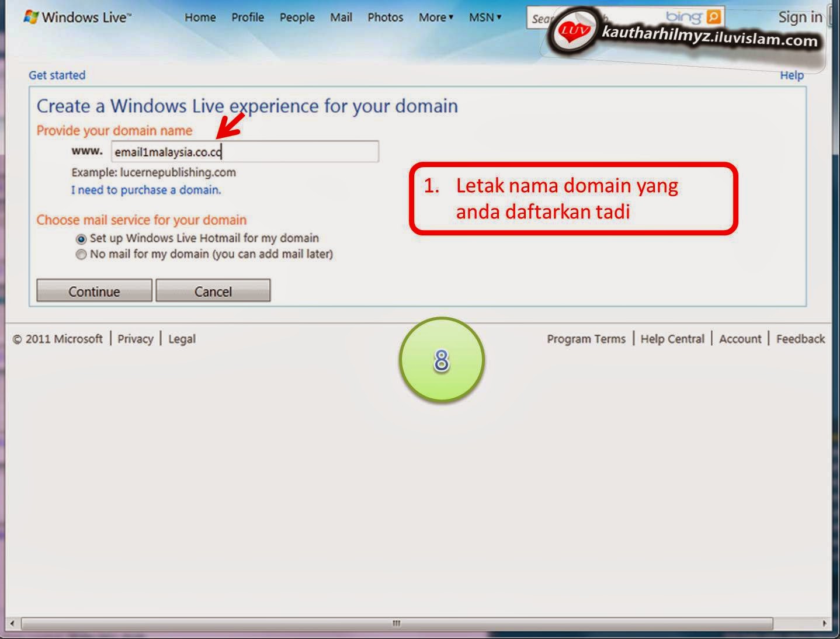Click the Bing search icon button
This screenshot has height=639, width=840.
tap(714, 17)
